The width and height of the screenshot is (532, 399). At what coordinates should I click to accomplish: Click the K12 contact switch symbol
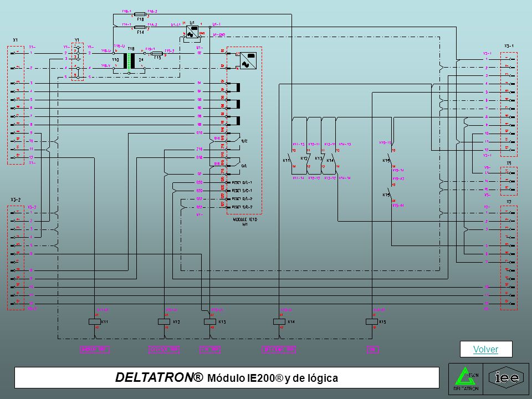pyautogui.click(x=308, y=159)
